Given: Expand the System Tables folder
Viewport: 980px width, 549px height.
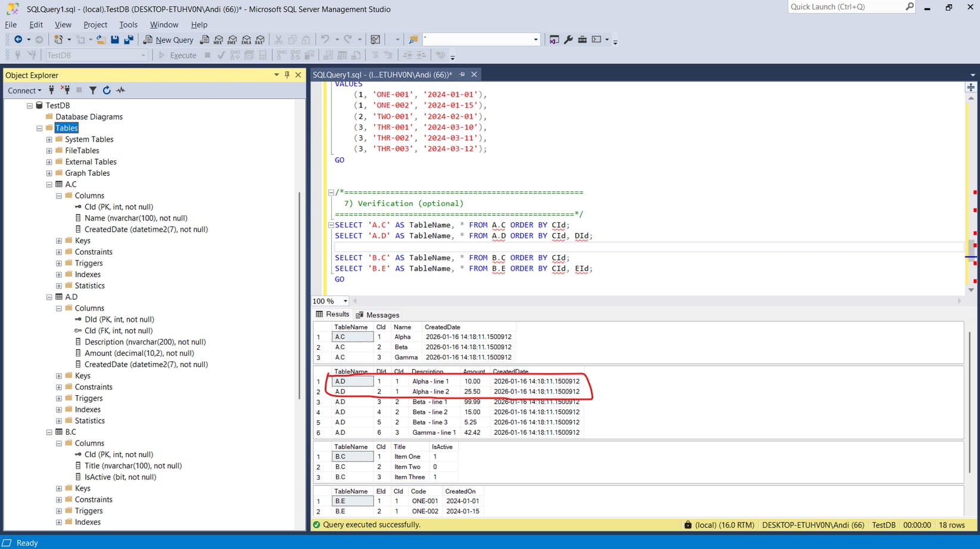Looking at the screenshot, I should click(49, 139).
